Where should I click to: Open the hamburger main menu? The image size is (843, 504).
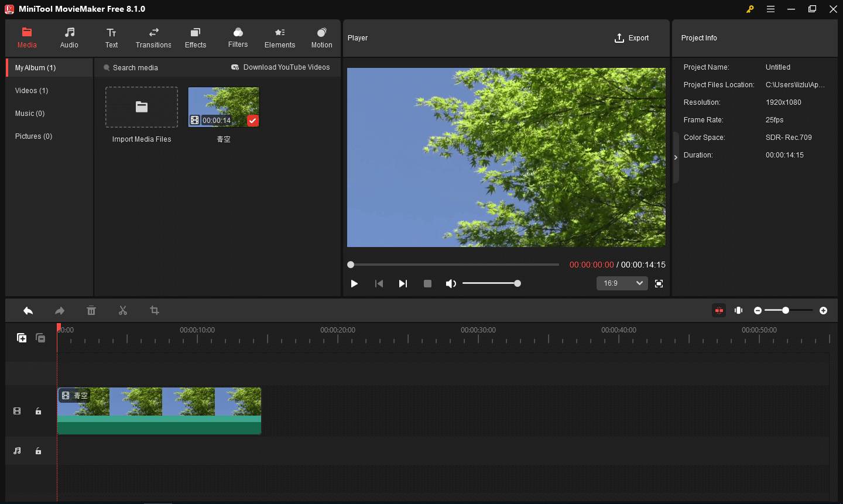coord(770,9)
